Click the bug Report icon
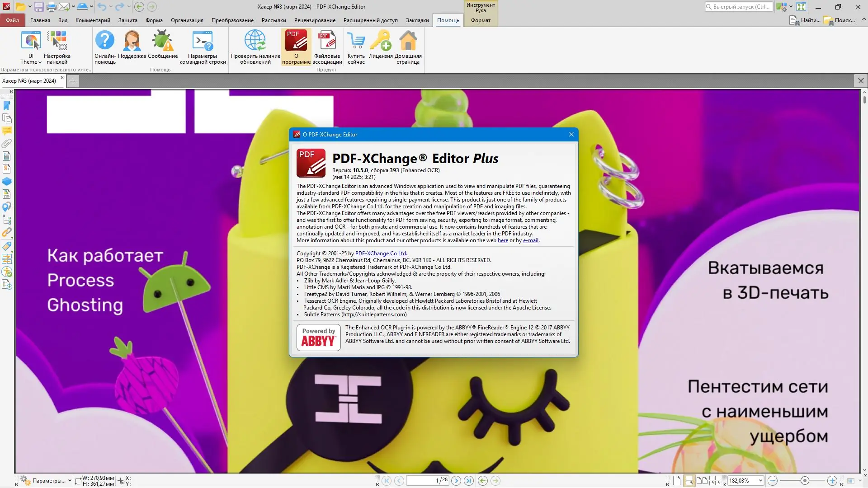 [162, 41]
